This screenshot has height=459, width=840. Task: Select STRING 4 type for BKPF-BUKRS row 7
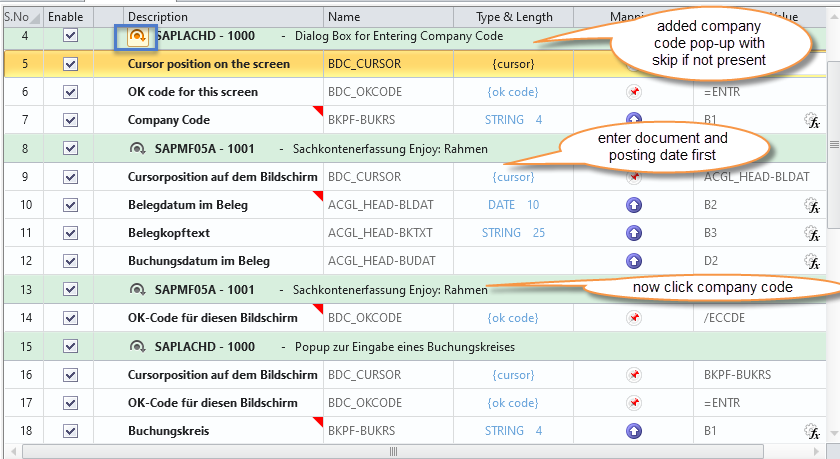513,120
